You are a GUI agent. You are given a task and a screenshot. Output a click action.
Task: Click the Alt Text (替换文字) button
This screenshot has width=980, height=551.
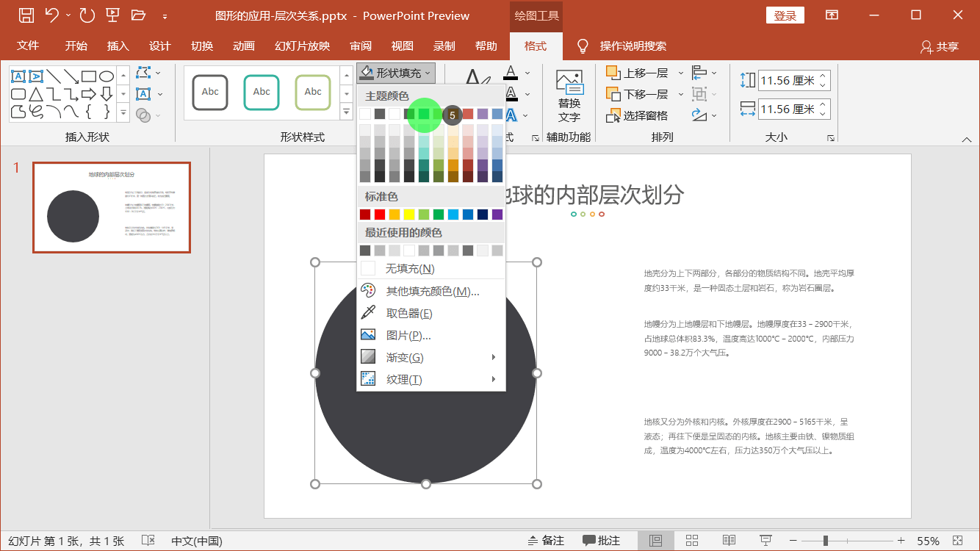(x=569, y=96)
